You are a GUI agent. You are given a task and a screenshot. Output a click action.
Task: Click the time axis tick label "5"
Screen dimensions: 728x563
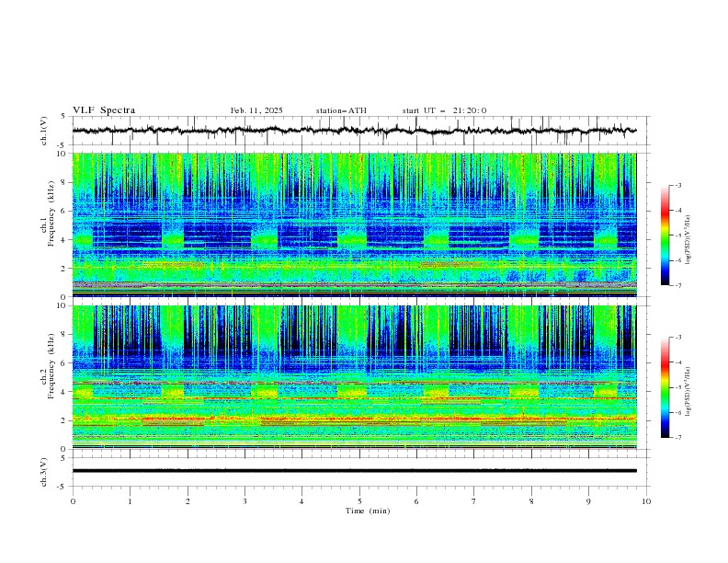[x=359, y=501]
